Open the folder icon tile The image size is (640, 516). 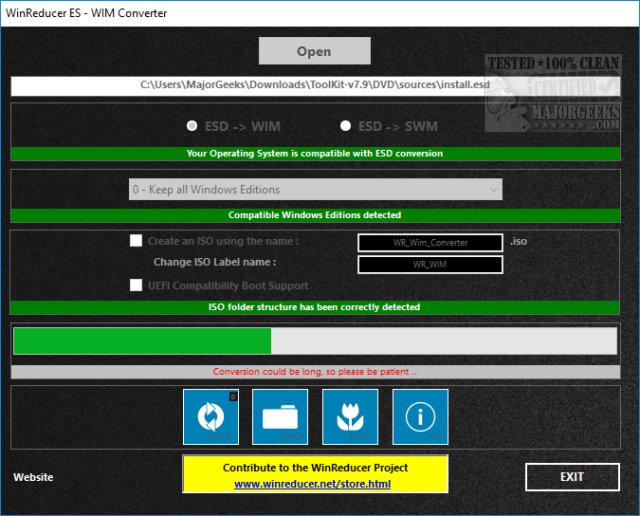[x=281, y=417]
